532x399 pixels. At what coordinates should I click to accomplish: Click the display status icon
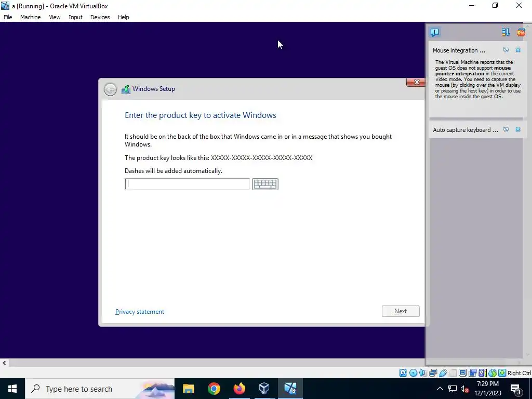point(462,373)
